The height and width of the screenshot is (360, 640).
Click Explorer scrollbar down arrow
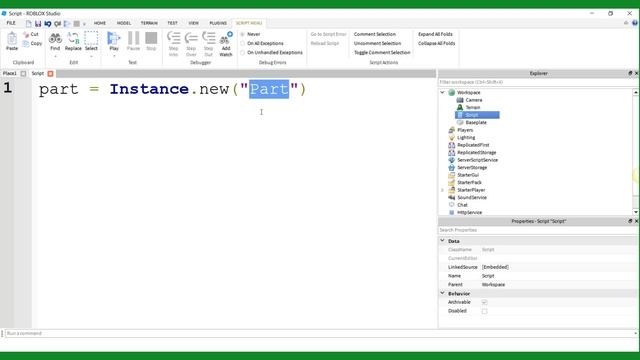[x=636, y=212]
